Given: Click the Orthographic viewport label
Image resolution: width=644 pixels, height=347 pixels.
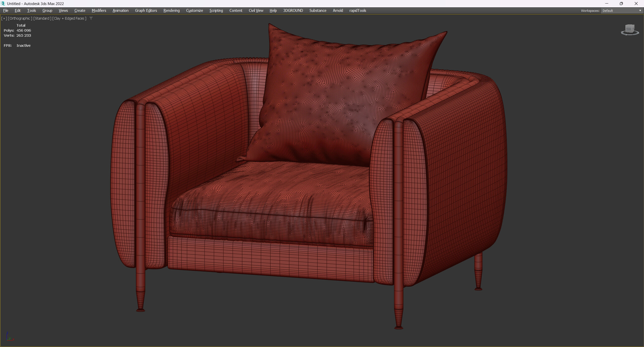Looking at the screenshot, I should 20,18.
